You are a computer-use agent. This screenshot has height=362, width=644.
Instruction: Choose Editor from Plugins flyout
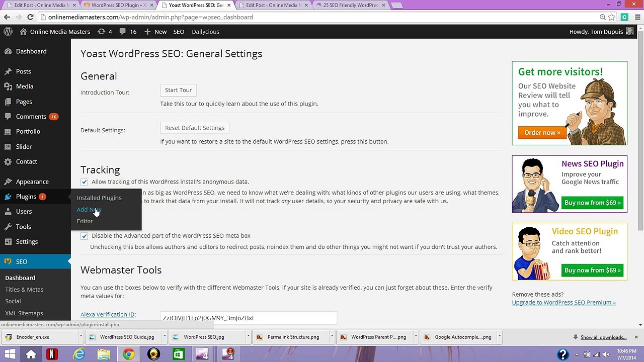(85, 221)
